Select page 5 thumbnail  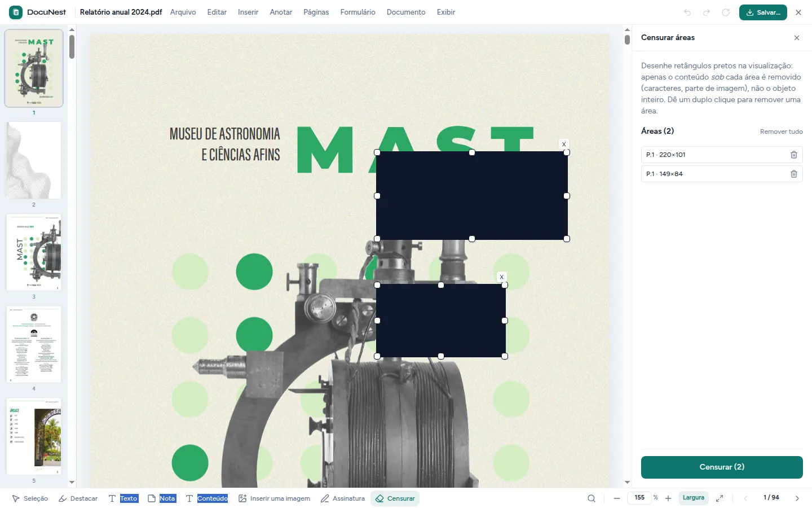pos(34,436)
